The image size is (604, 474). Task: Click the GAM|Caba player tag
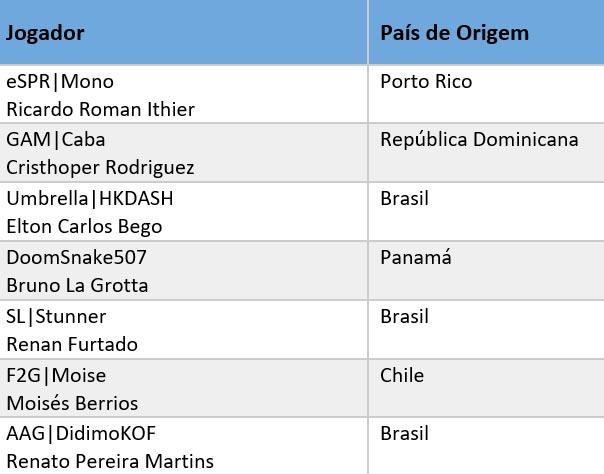[56, 139]
